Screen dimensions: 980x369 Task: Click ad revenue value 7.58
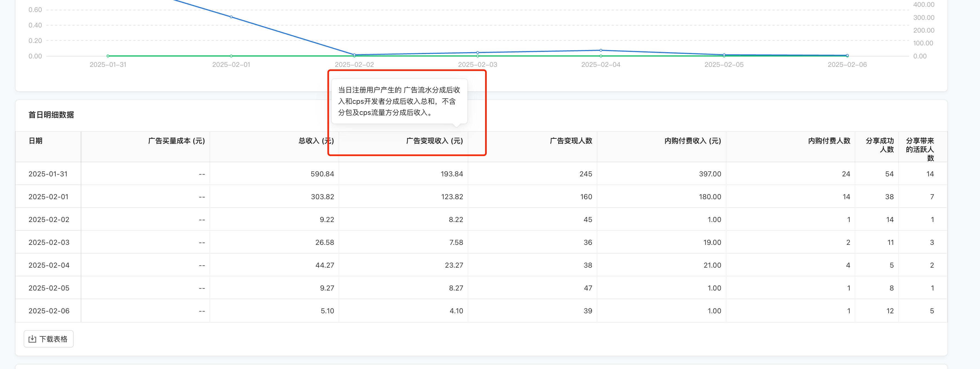tap(456, 242)
